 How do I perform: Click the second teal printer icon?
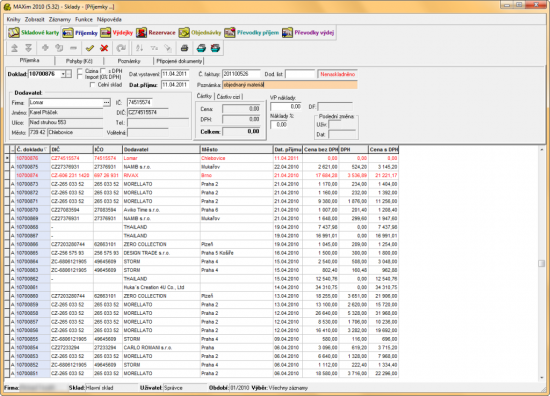point(215,48)
